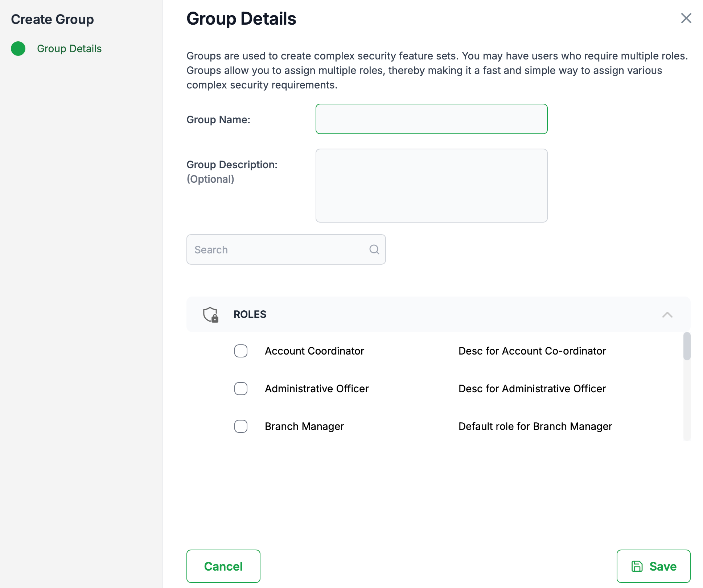Collapse the Roles section with chevron
Image resolution: width=703 pixels, height=588 pixels.
tap(667, 314)
